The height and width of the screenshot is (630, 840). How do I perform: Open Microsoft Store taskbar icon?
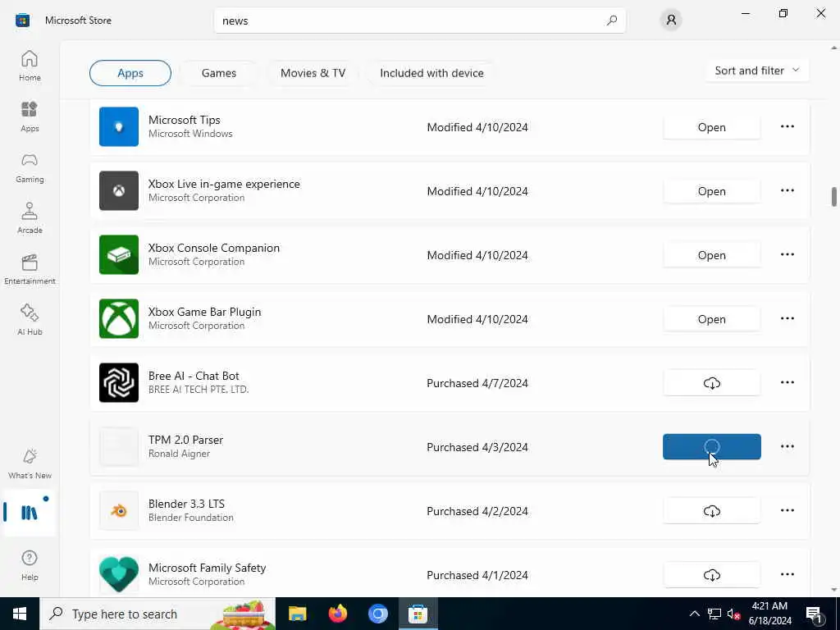tap(418, 614)
